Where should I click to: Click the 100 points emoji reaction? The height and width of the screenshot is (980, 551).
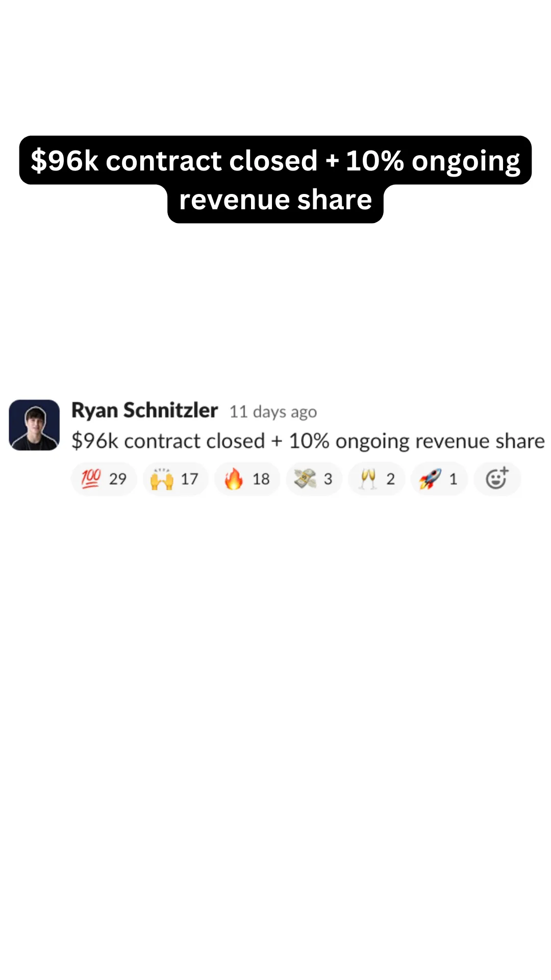[x=104, y=479]
